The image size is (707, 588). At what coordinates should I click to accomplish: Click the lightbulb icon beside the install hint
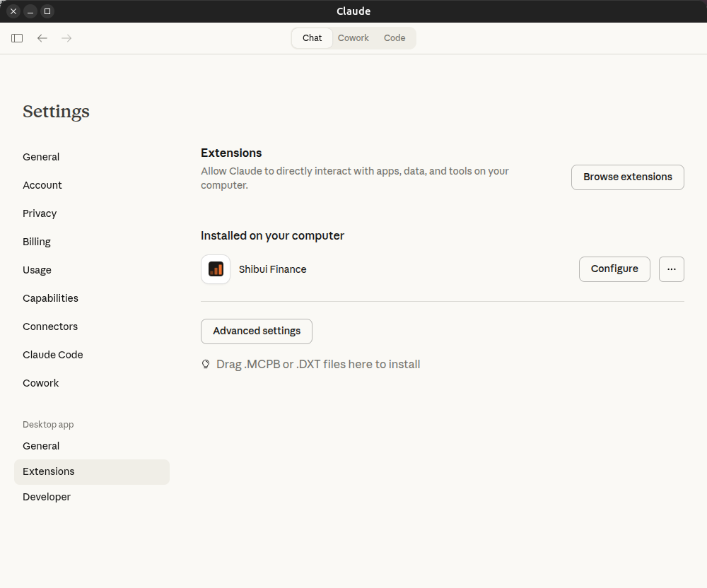(205, 363)
